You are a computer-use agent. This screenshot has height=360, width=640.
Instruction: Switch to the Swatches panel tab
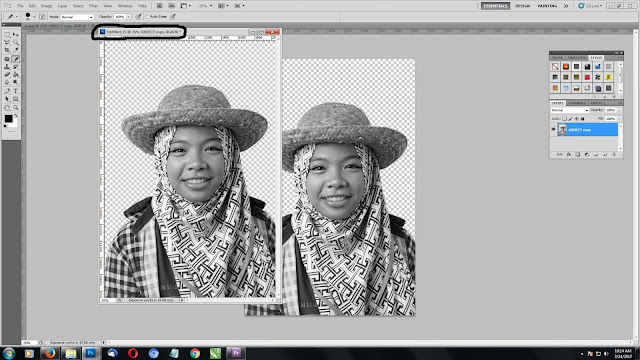click(x=578, y=58)
